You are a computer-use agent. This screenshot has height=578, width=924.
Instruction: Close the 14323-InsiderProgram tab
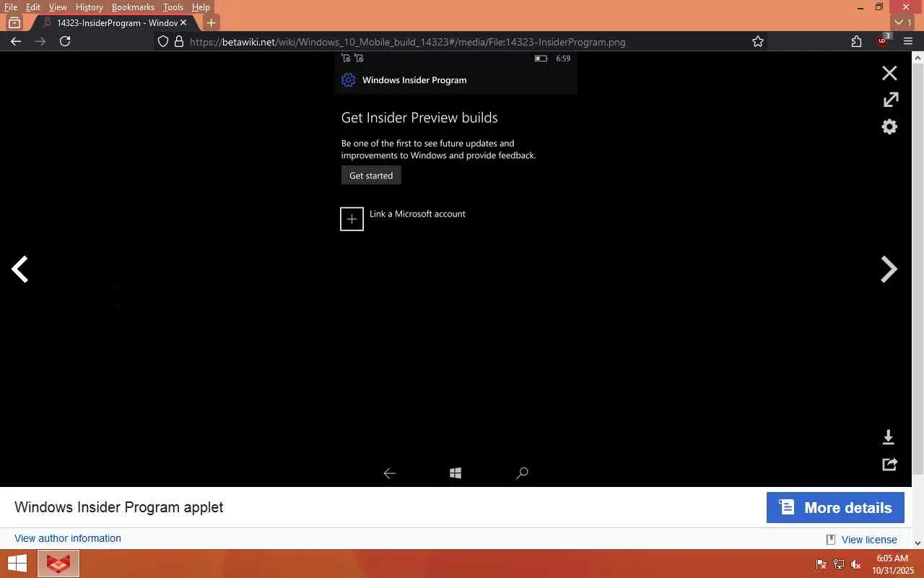point(183,22)
